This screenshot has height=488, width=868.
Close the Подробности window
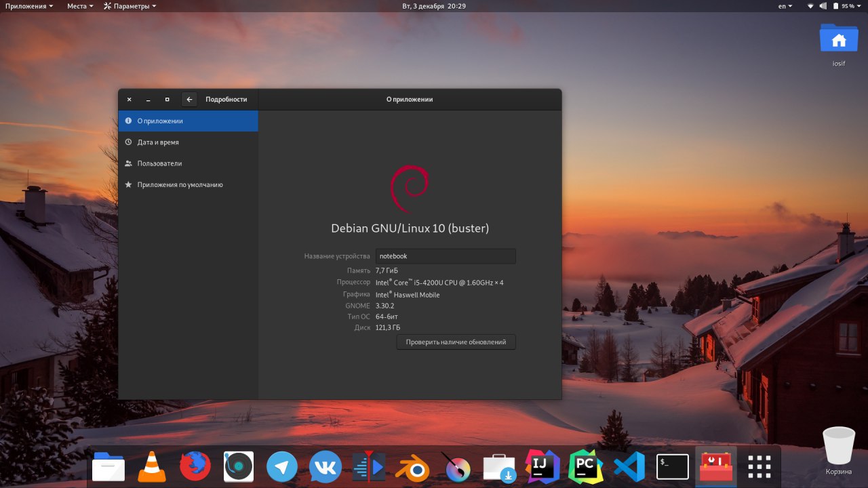tap(130, 100)
